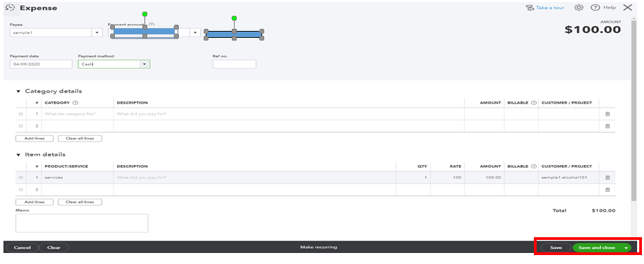644x264 pixels.
Task: Delete category line 1 using trash icon
Action: pyautogui.click(x=608, y=114)
